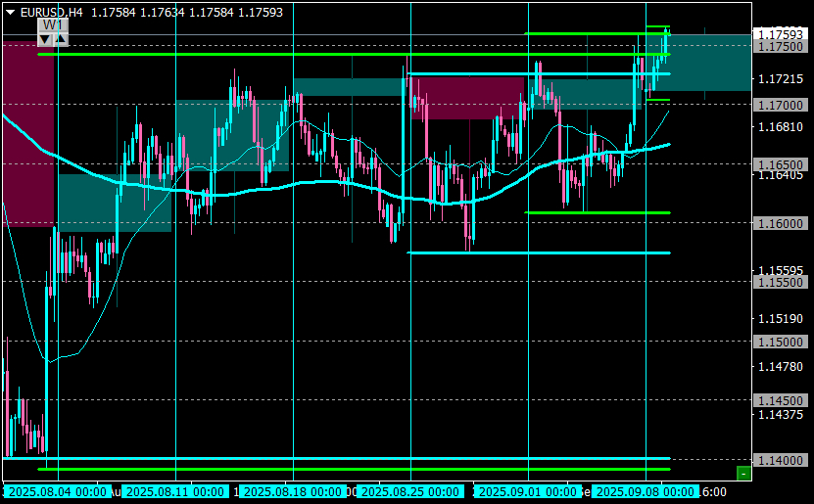Select the 2025.09.08 00:00 date marker
Image resolution: width=814 pixels, height=504 pixels.
coord(645,491)
